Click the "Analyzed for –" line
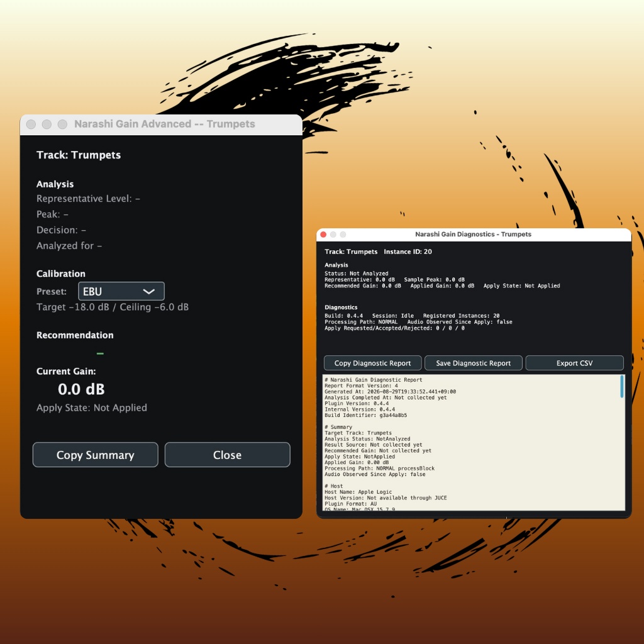This screenshot has width=644, height=644. (x=69, y=246)
